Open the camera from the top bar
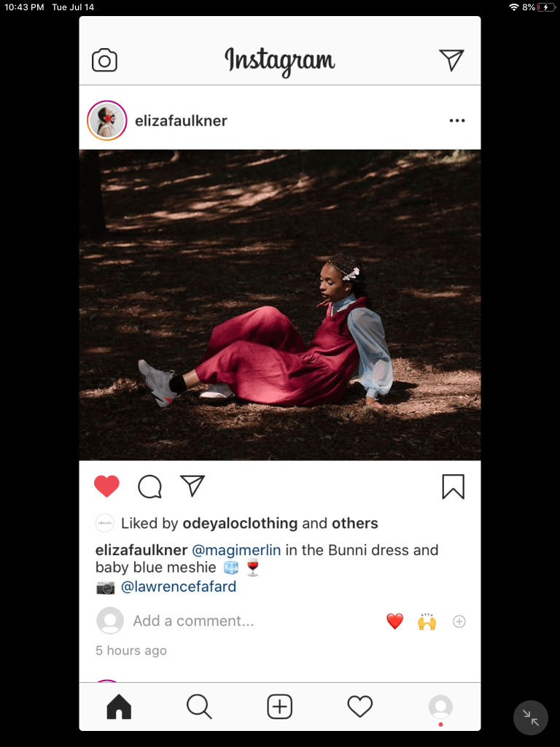Image resolution: width=560 pixels, height=747 pixels. click(104, 60)
